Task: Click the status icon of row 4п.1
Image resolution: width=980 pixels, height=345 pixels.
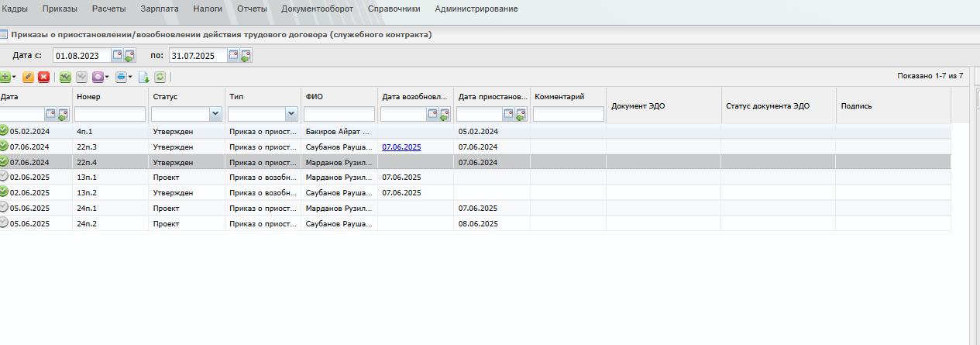Action: 4,130
